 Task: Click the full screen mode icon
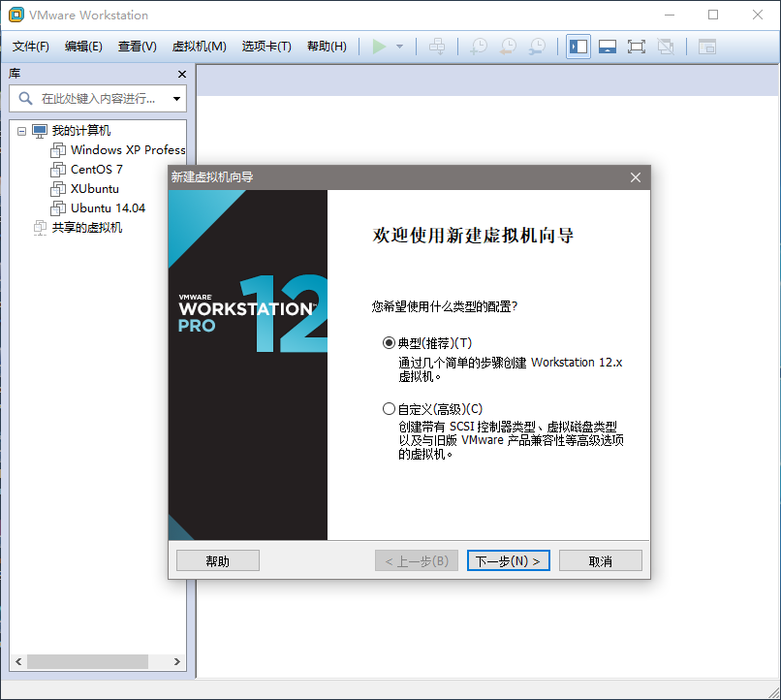pyautogui.click(x=636, y=47)
